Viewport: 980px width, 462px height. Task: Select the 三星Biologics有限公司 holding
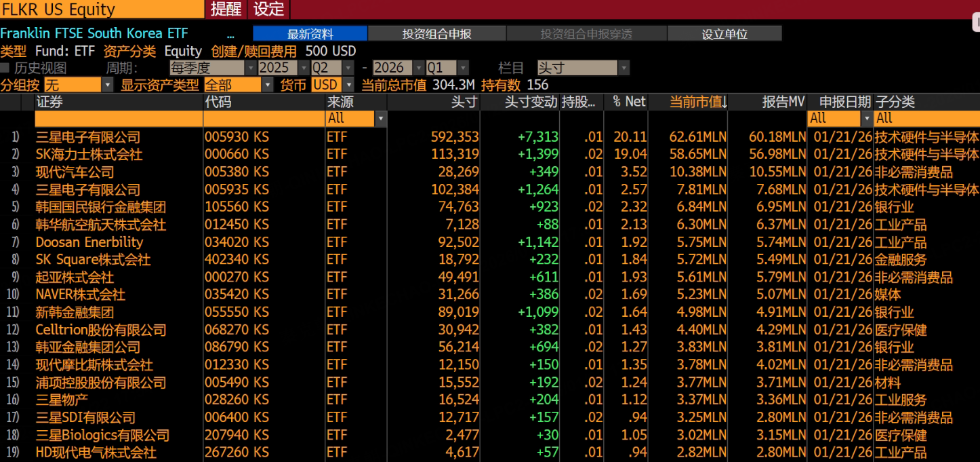(x=103, y=435)
